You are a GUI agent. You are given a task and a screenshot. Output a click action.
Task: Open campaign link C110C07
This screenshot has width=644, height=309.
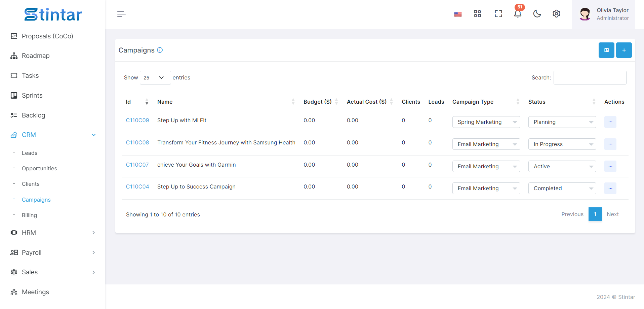[x=137, y=165]
